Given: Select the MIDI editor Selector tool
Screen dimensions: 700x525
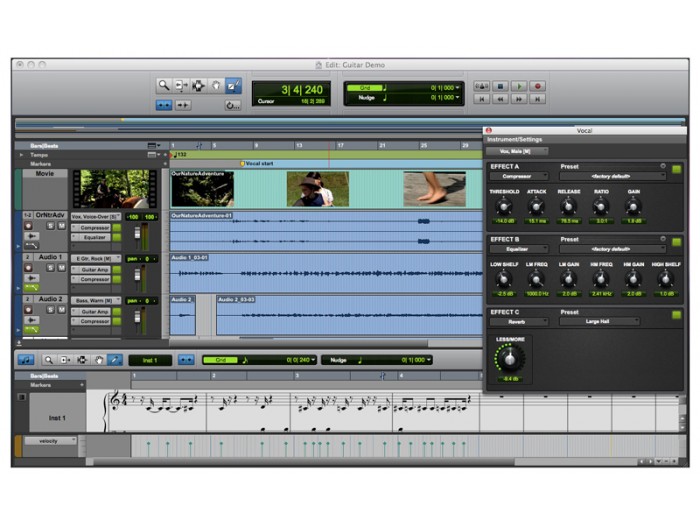Looking at the screenshot, I should click(x=82, y=360).
